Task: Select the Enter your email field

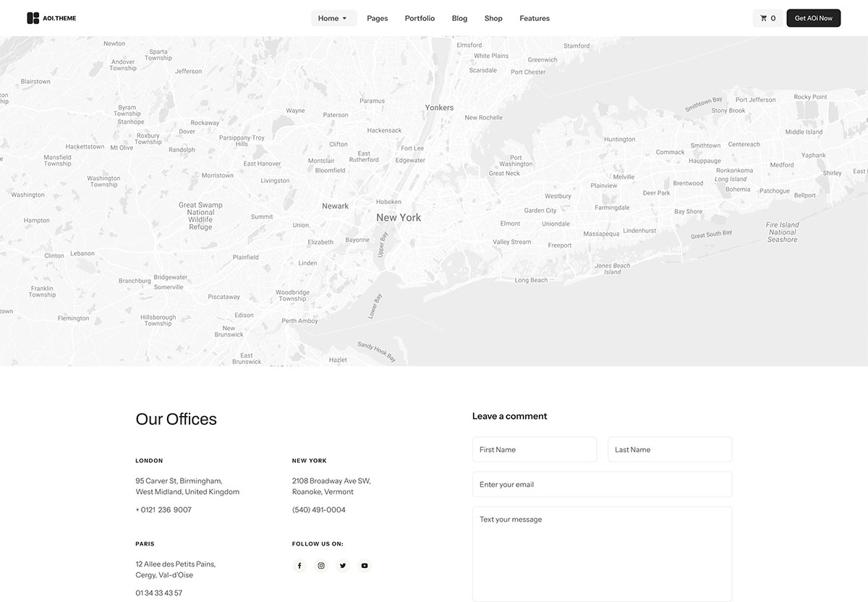Action: pyautogui.click(x=602, y=484)
